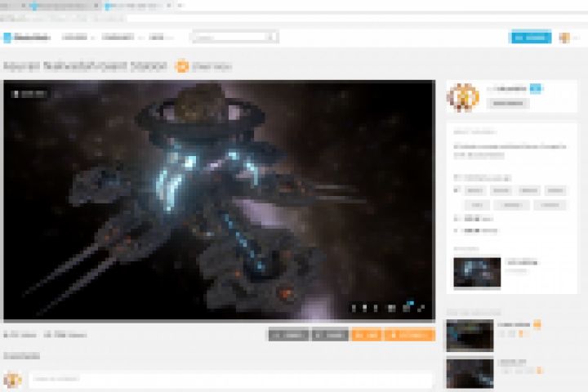This screenshot has height=392, width=588.
Task: Open the first suggested model thumbnail below the sidebar card
Action: click(470, 336)
